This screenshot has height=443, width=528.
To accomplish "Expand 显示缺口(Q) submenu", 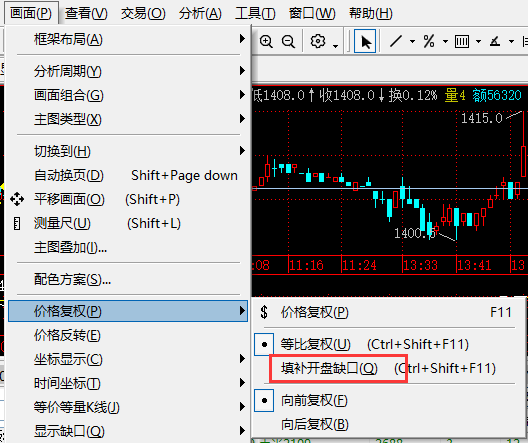I will (x=128, y=431).
